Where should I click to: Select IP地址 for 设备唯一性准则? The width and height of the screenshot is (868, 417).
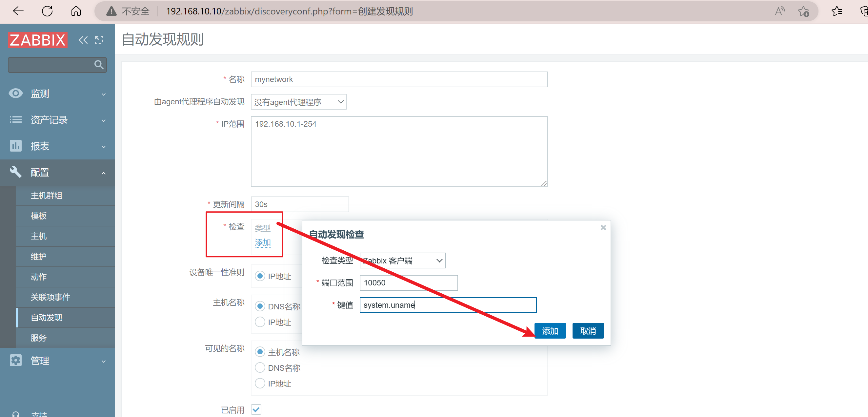tap(260, 276)
